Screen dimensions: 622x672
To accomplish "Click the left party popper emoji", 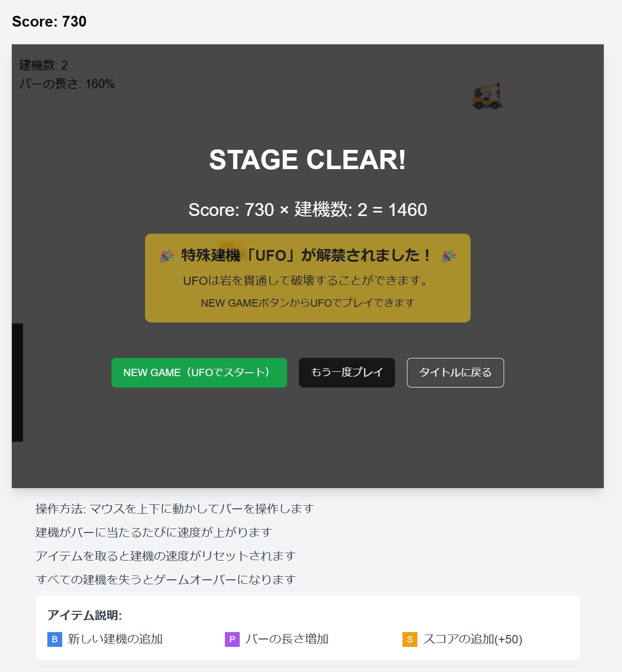I will click(x=167, y=255).
